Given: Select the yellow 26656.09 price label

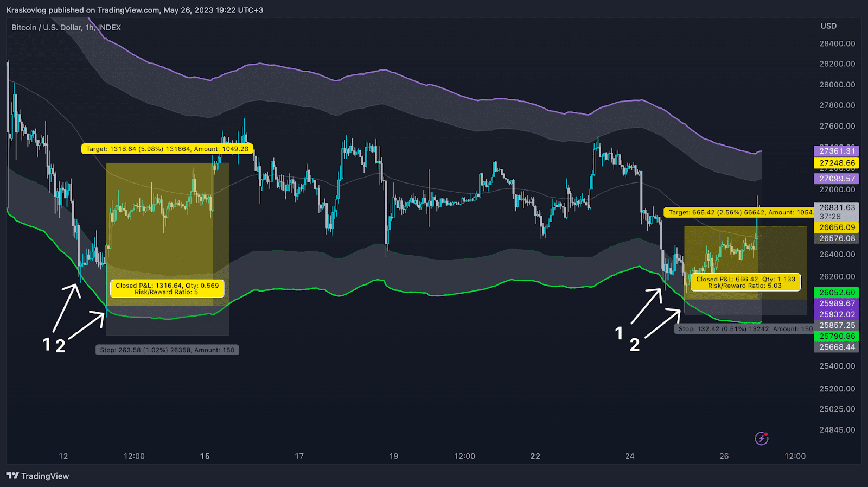Looking at the screenshot, I should [x=837, y=227].
